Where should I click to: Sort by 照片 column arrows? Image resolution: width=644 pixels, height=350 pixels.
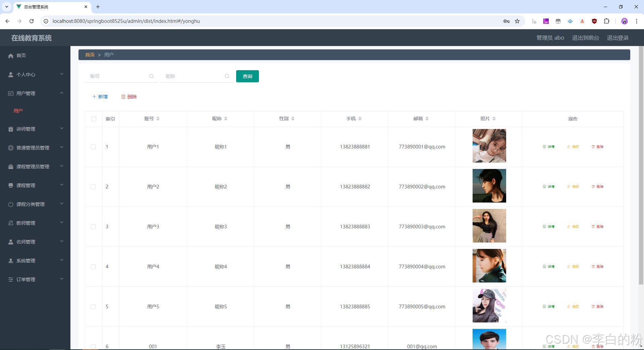[x=494, y=119]
